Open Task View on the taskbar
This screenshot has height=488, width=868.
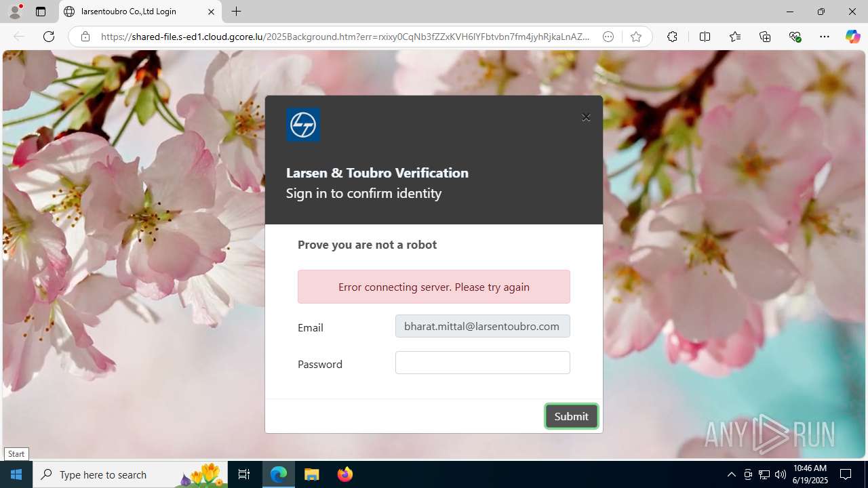click(244, 474)
